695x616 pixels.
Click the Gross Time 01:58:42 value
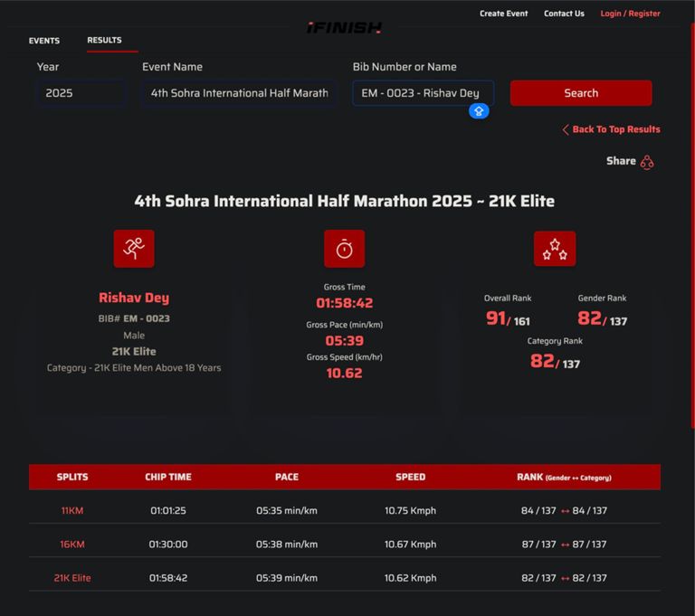(x=345, y=303)
